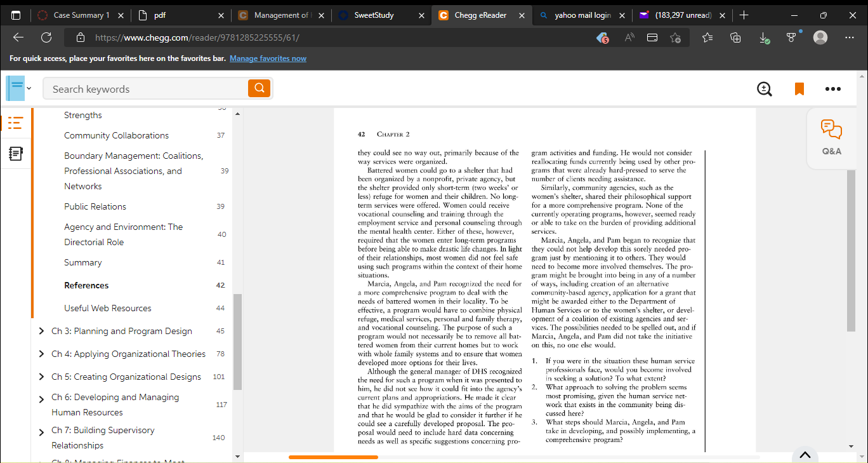Open immersive reader icon in address bar

(x=652, y=37)
